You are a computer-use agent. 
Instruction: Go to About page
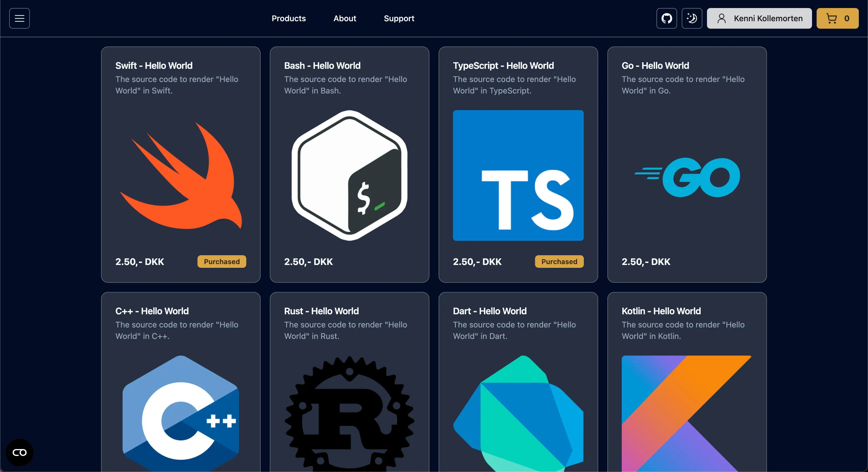(345, 19)
